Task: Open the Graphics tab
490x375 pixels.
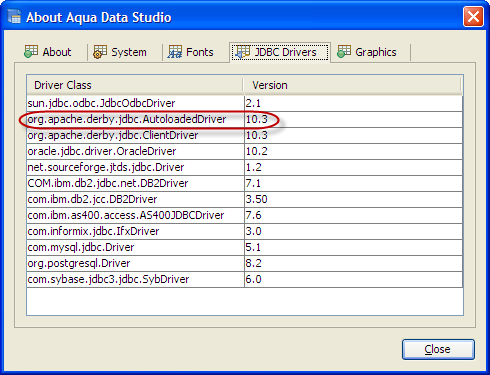Action: pos(367,52)
